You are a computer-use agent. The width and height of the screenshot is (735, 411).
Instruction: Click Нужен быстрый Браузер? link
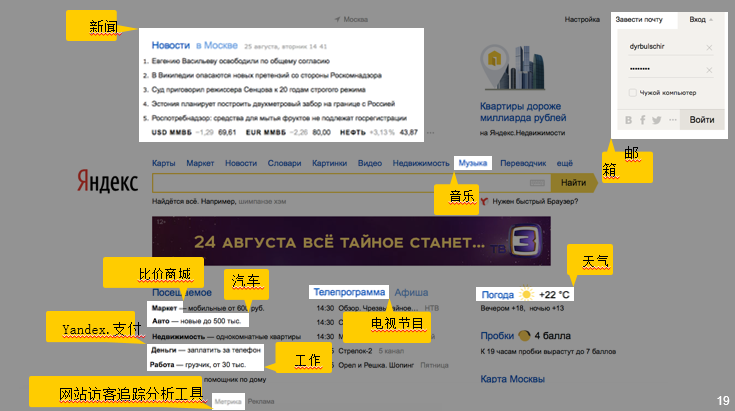pos(535,202)
